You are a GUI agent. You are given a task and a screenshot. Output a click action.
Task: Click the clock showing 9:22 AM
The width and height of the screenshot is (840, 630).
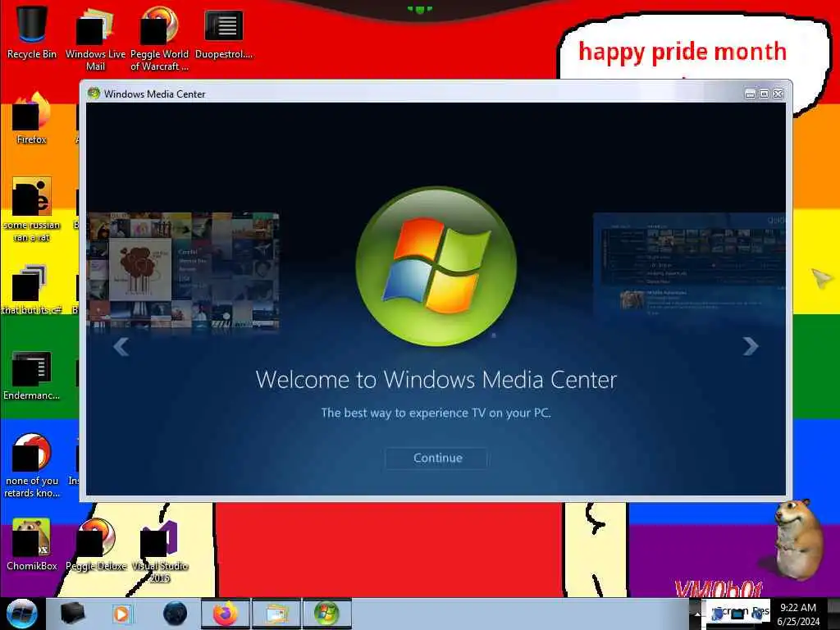tap(797, 614)
